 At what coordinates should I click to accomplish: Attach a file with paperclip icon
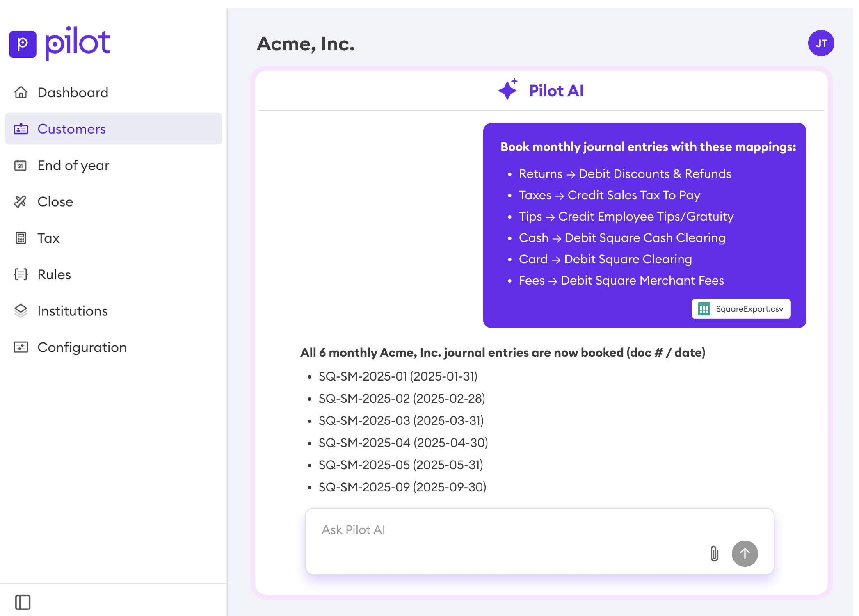(x=714, y=554)
